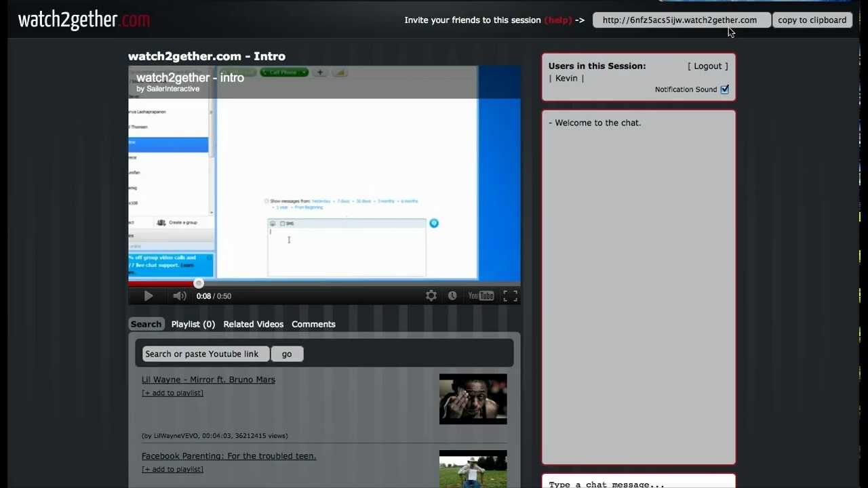Click the Lil Wayne video thumbnail
Viewport: 868px width, 488px height.
[473, 399]
